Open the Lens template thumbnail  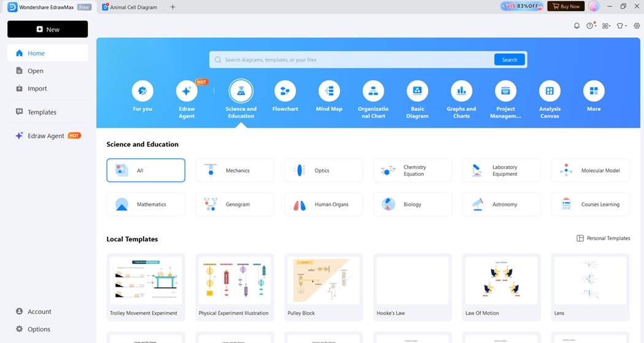[x=590, y=281]
